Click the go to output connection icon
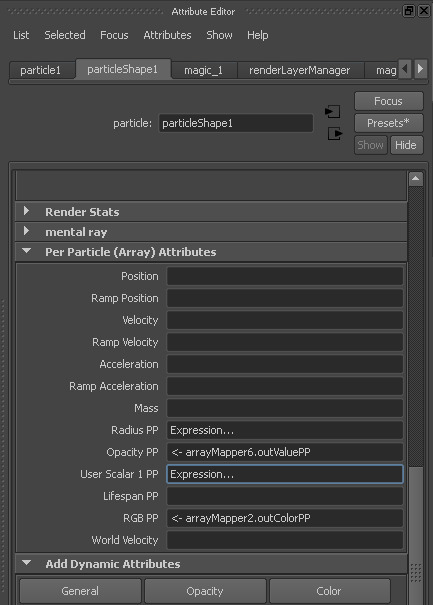 click(335, 134)
